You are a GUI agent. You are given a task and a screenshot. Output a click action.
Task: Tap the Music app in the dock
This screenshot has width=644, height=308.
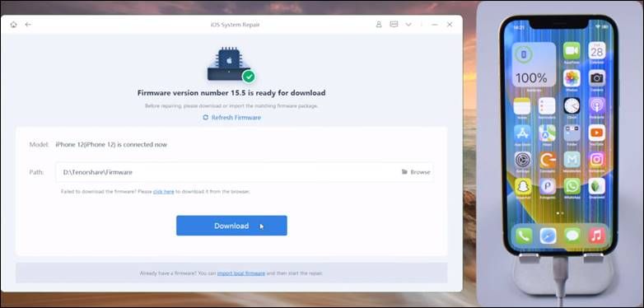coord(596,236)
